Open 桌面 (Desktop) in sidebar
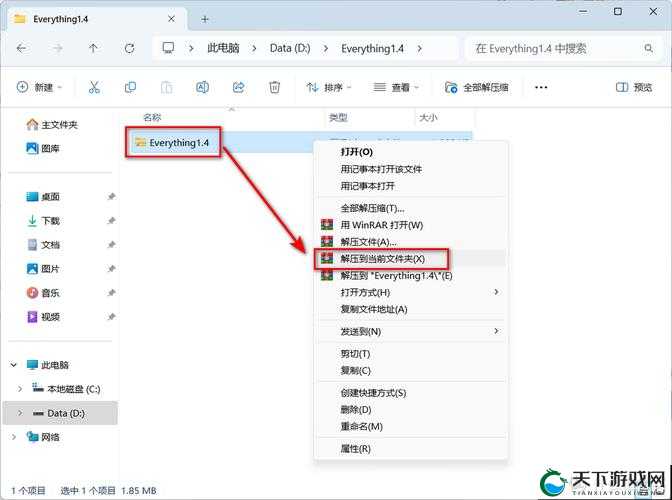Viewport: 672px width, 500px height. (43, 197)
